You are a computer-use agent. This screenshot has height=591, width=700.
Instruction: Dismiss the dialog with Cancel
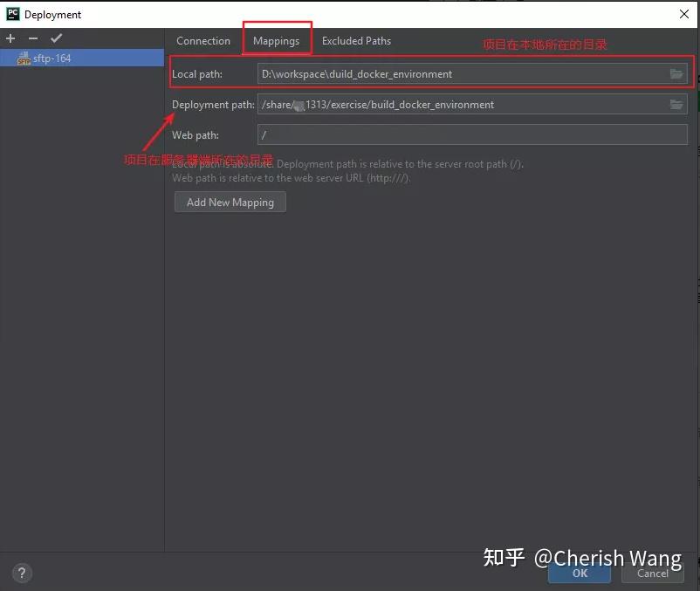click(x=652, y=574)
